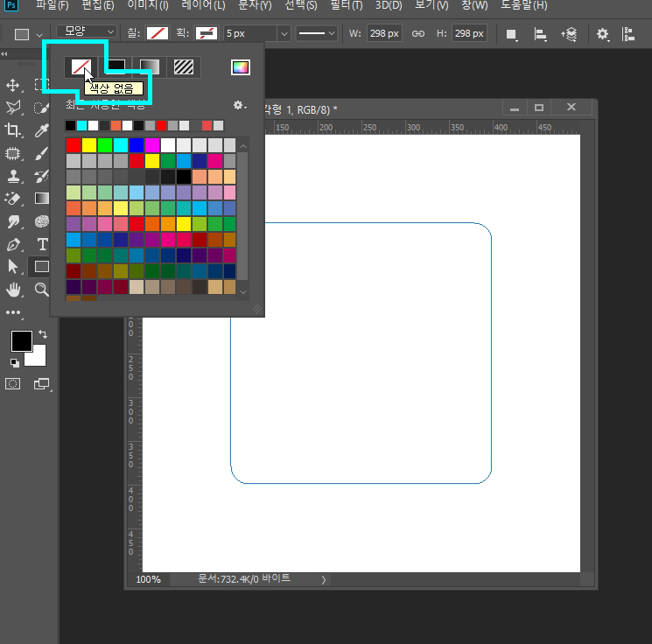
Task: Choose cyan from recently used colors
Action: click(82, 125)
